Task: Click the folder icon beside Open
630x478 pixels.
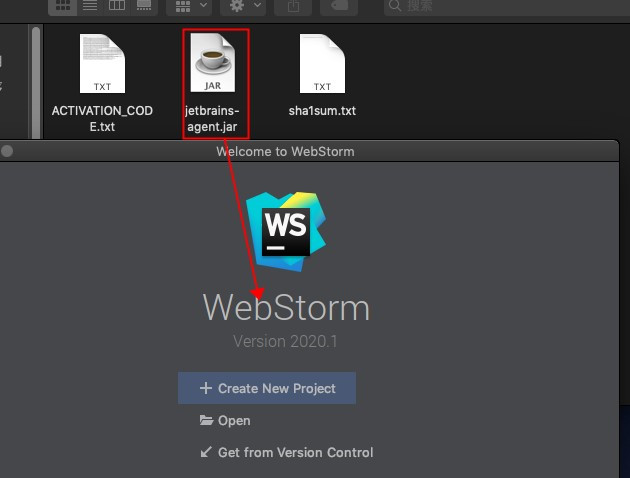Action: click(x=207, y=420)
